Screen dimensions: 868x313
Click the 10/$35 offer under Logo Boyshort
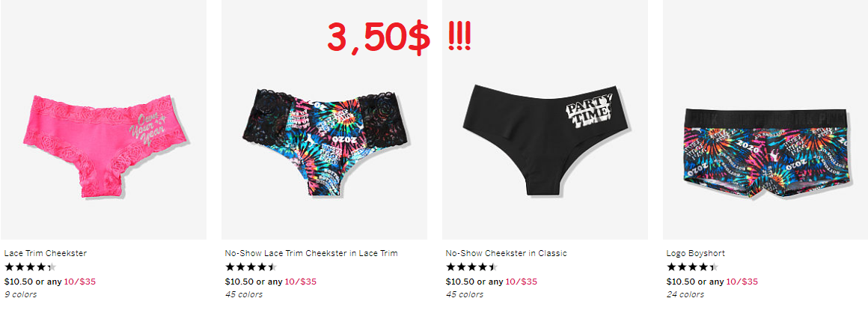pyautogui.click(x=742, y=282)
